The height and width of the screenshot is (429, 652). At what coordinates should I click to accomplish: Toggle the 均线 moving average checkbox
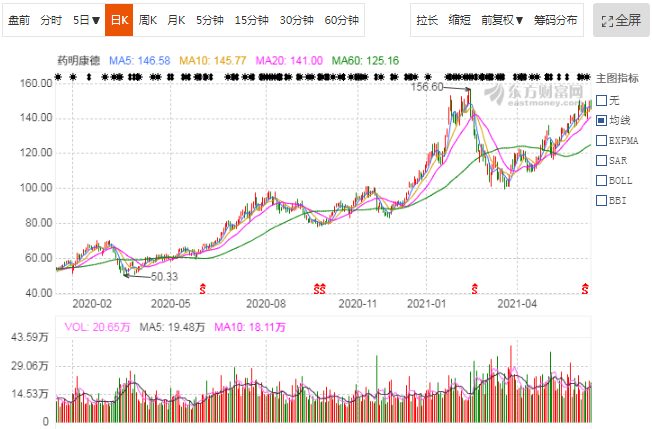click(x=601, y=120)
